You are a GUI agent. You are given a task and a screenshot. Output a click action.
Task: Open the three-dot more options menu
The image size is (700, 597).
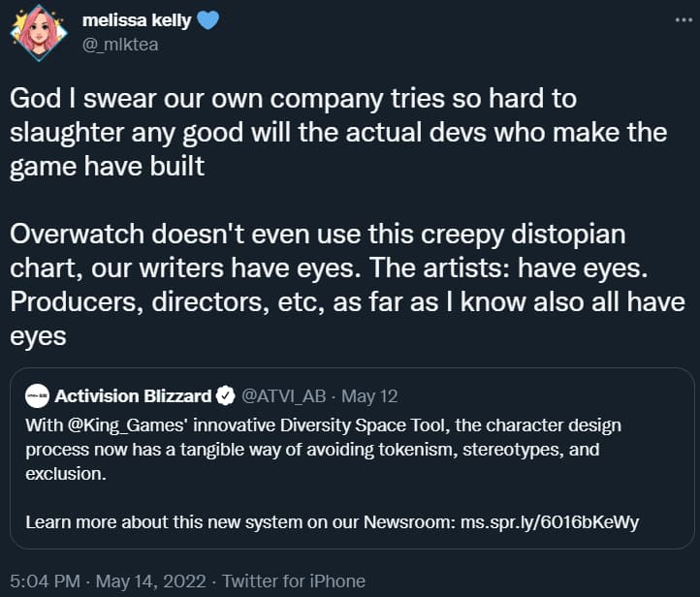(x=684, y=19)
